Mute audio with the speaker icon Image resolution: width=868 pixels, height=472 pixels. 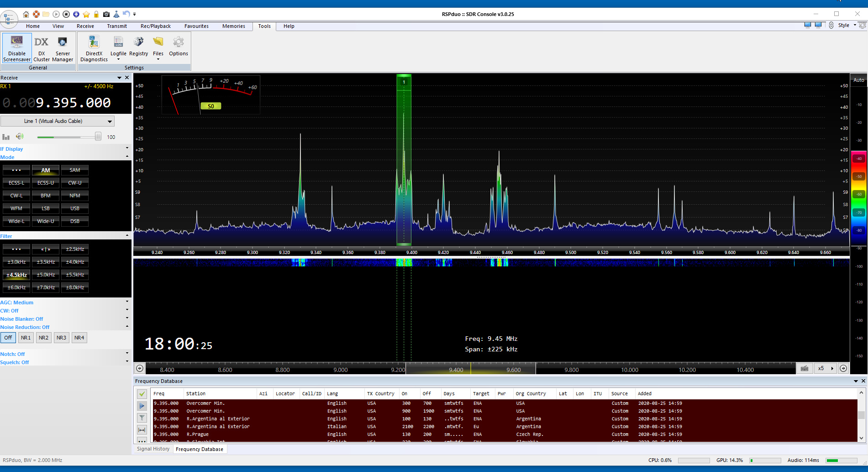point(20,137)
